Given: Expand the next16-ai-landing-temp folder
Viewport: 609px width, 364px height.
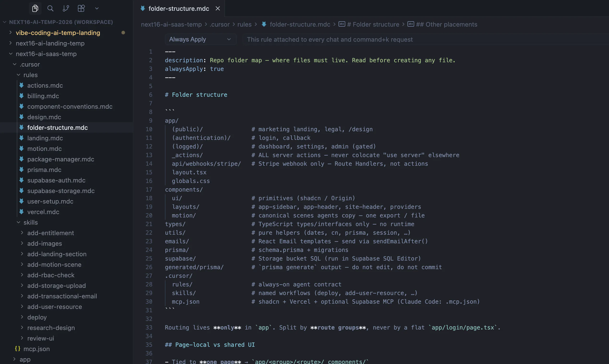Looking at the screenshot, I should 50,43.
